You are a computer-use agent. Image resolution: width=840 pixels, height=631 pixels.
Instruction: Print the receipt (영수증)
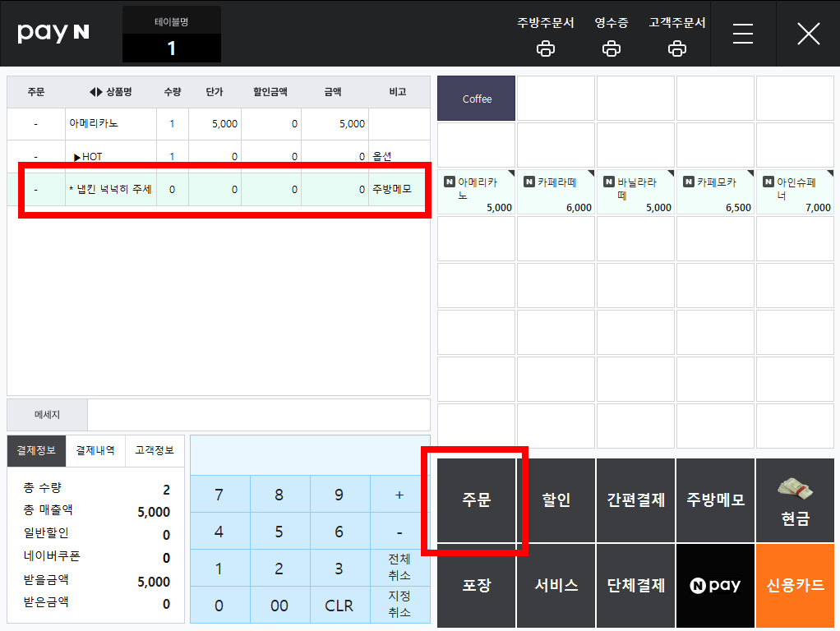(x=612, y=48)
